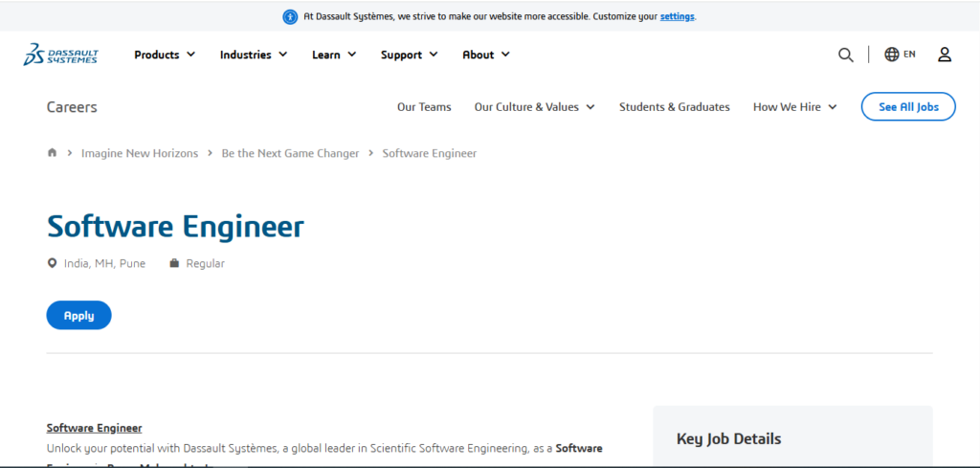Open the site search magnifier icon
Viewport: 980px width, 468px height.
pyautogui.click(x=846, y=55)
